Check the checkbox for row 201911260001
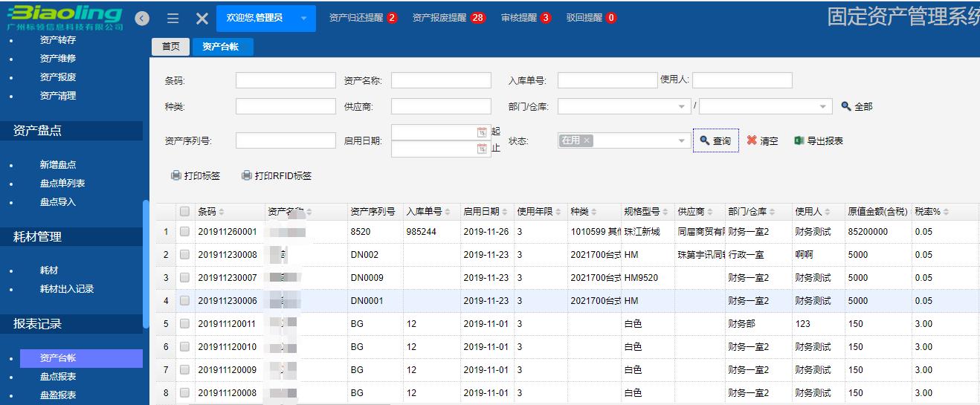Viewport: 980px width, 405px height. [x=184, y=232]
